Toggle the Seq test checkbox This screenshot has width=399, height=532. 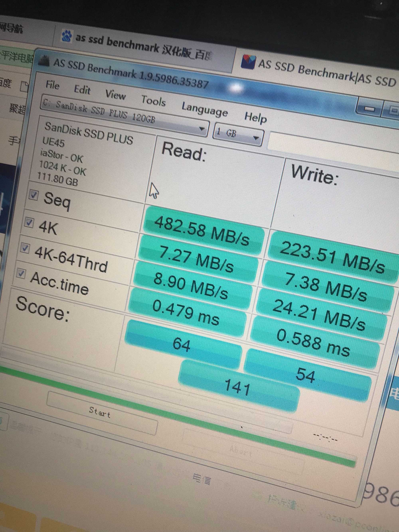tap(34, 195)
